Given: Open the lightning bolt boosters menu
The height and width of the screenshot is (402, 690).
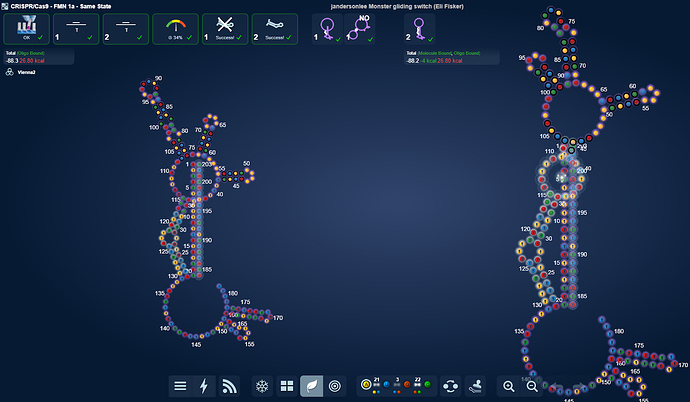Looking at the screenshot, I should click(205, 386).
